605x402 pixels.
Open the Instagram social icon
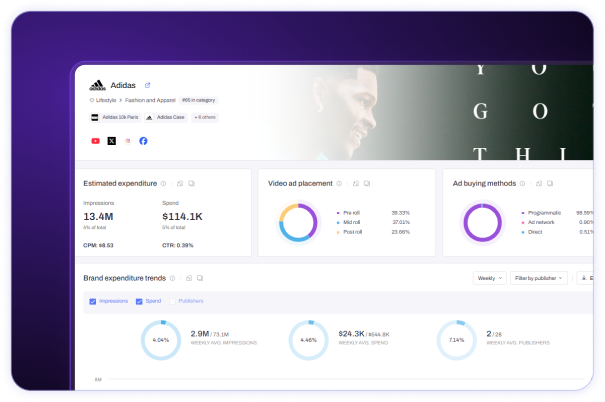[x=128, y=141]
